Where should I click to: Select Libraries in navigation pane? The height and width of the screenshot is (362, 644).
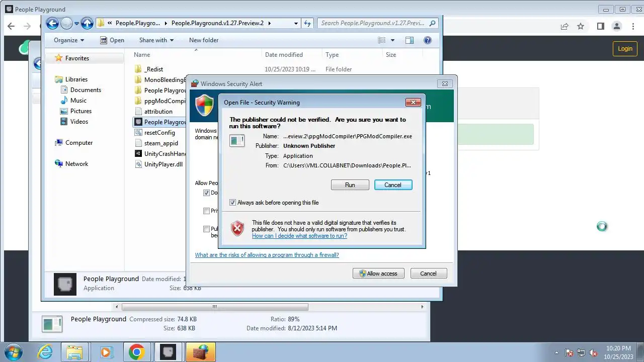pos(76,79)
